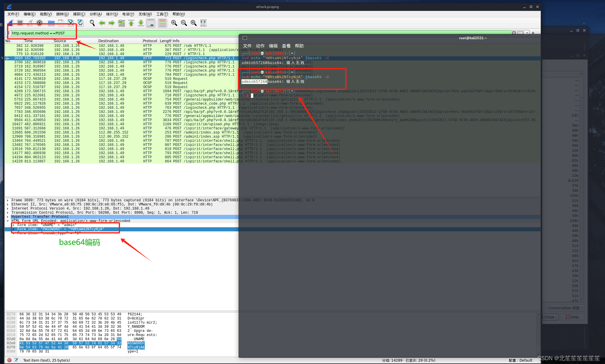This screenshot has width=605, height=364.
Task: Click the Close button in the dialog
Action: [x=549, y=317]
